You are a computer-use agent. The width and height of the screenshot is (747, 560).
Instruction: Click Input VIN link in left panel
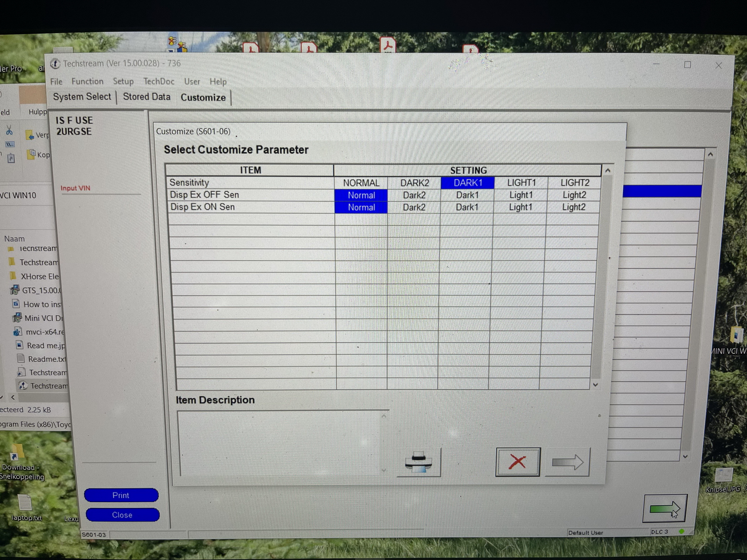(x=75, y=188)
